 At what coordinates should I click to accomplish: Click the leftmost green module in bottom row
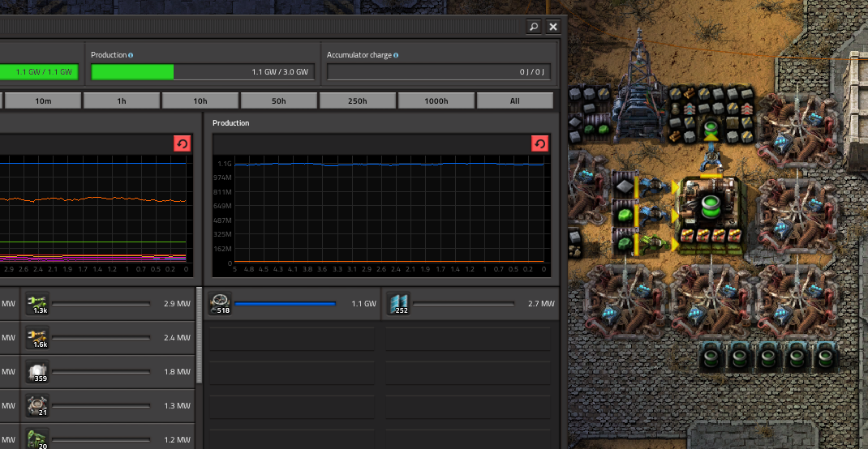click(710, 356)
